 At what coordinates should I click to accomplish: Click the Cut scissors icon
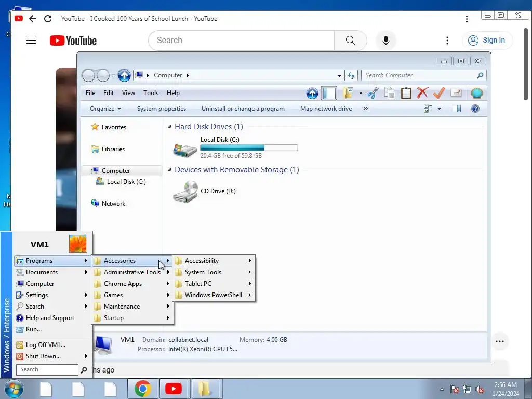[373, 93]
